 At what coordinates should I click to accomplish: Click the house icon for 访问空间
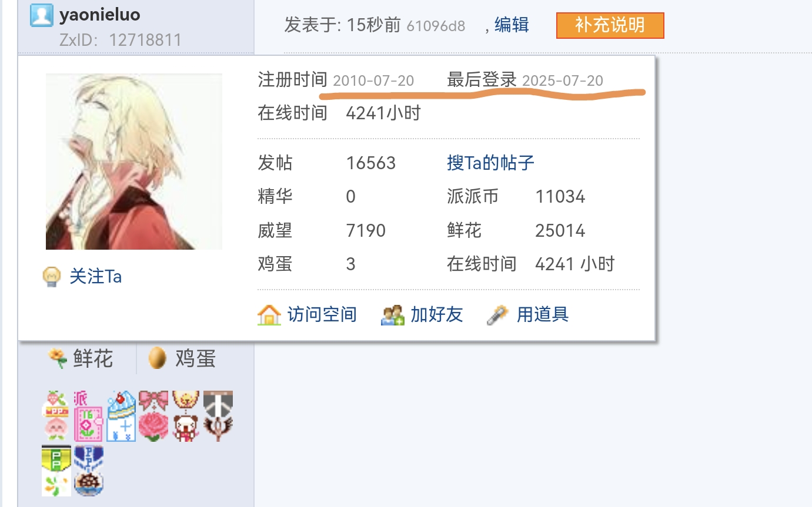click(269, 315)
